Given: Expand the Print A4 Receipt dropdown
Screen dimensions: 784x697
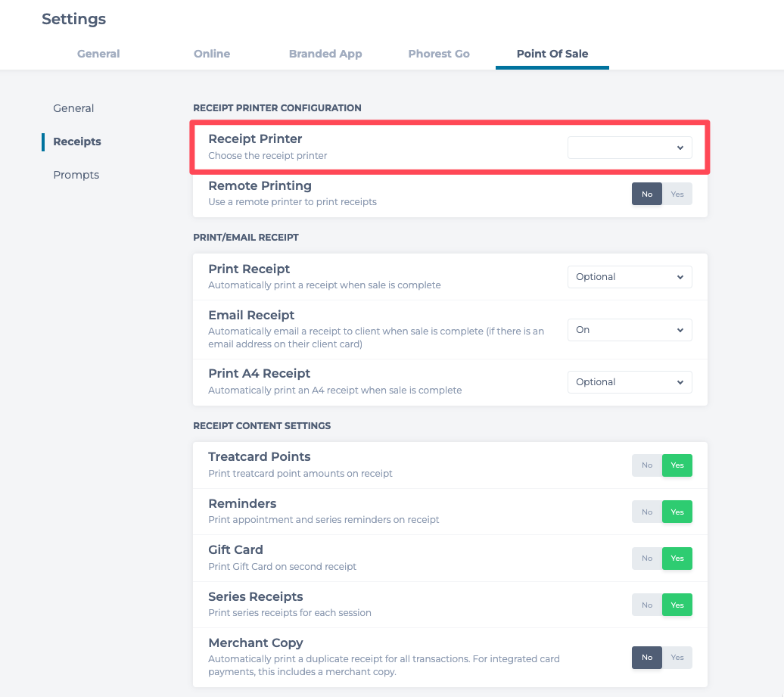Looking at the screenshot, I should 630,382.
